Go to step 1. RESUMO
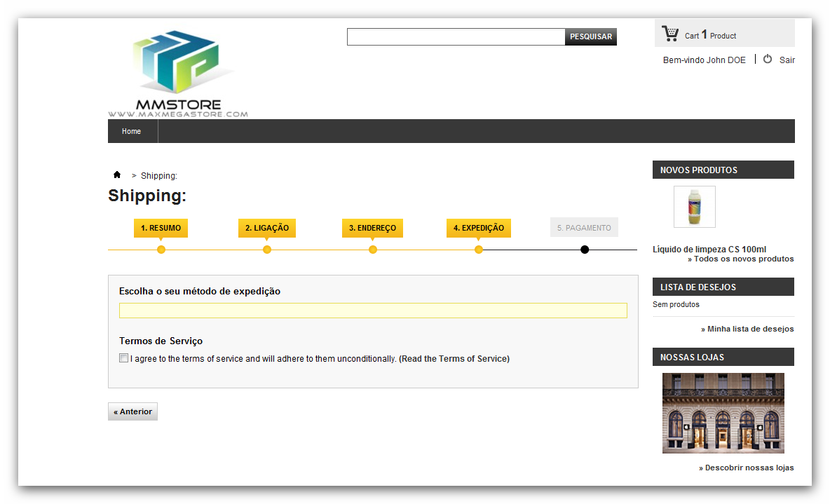 (x=161, y=228)
